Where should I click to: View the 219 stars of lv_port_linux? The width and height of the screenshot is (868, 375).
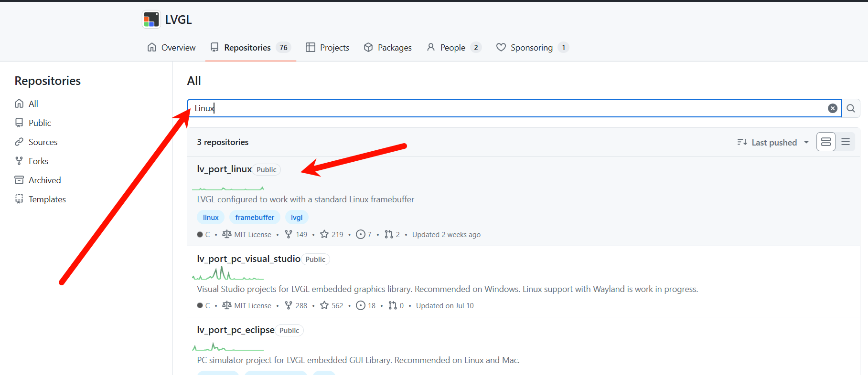point(332,234)
